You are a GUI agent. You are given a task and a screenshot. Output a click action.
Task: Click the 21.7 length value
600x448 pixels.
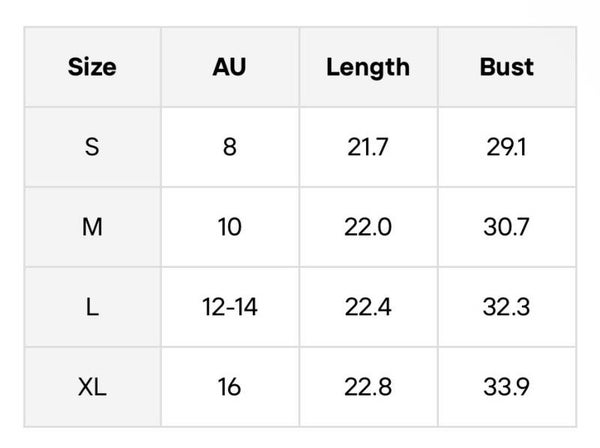[x=368, y=147]
